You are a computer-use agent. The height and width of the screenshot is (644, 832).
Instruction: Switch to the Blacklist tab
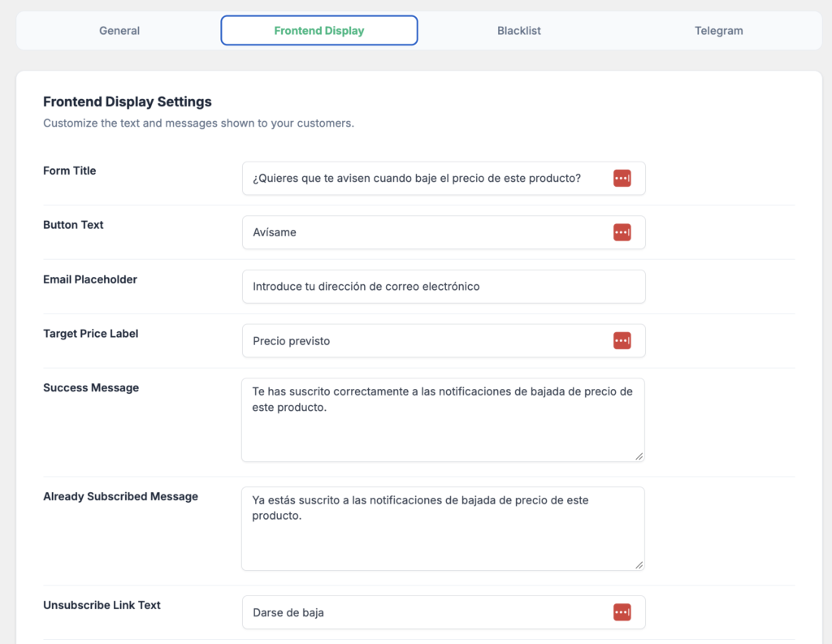(x=519, y=31)
